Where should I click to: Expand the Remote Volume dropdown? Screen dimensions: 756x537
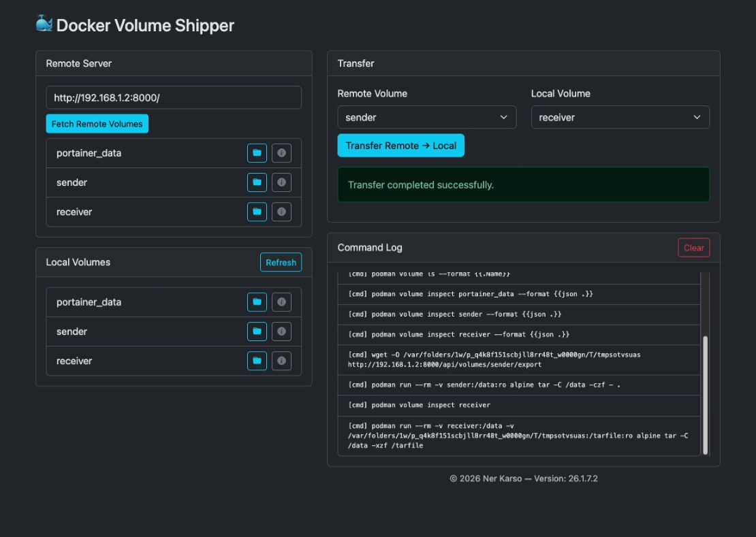[x=426, y=117]
